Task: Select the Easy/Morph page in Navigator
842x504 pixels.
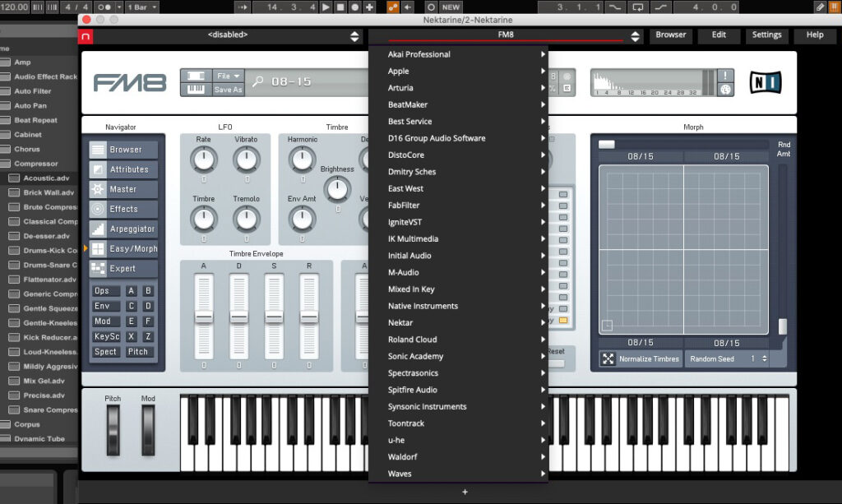Action: [x=123, y=248]
